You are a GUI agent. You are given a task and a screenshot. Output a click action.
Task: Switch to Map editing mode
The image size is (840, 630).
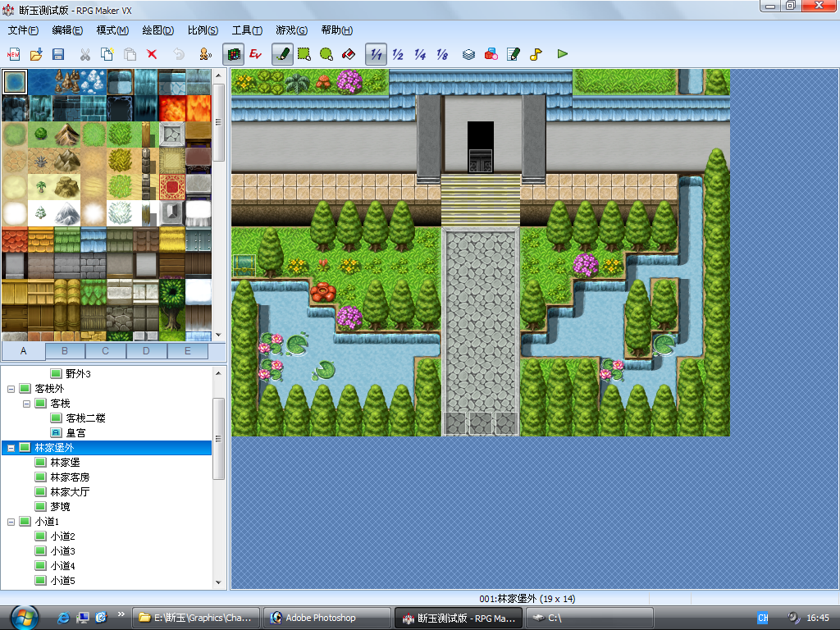[233, 54]
